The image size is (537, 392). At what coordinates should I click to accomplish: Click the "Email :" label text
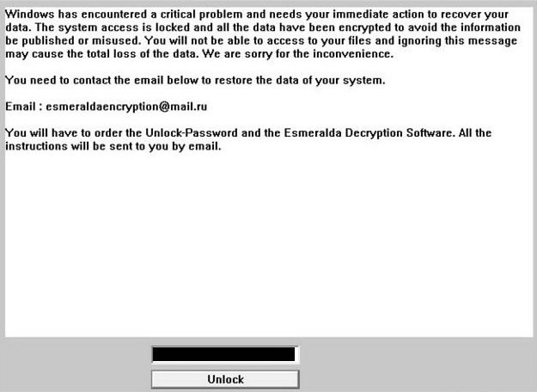(21, 107)
